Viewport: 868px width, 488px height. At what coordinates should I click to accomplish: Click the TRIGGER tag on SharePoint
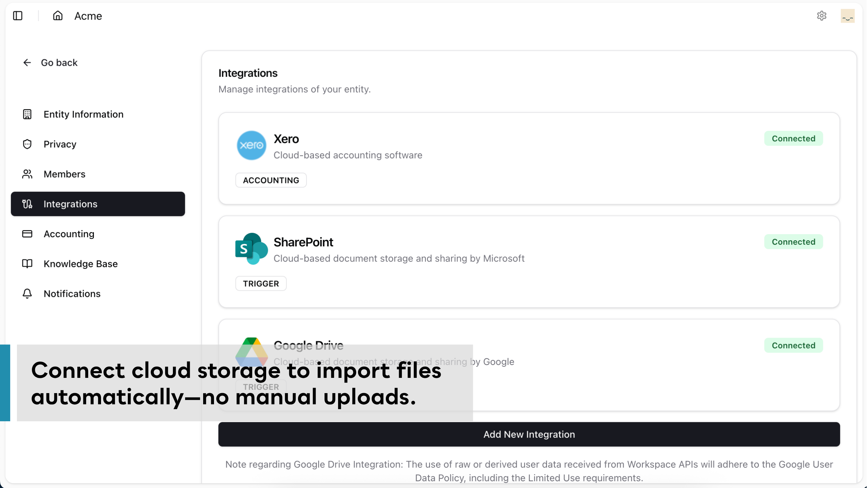point(261,284)
